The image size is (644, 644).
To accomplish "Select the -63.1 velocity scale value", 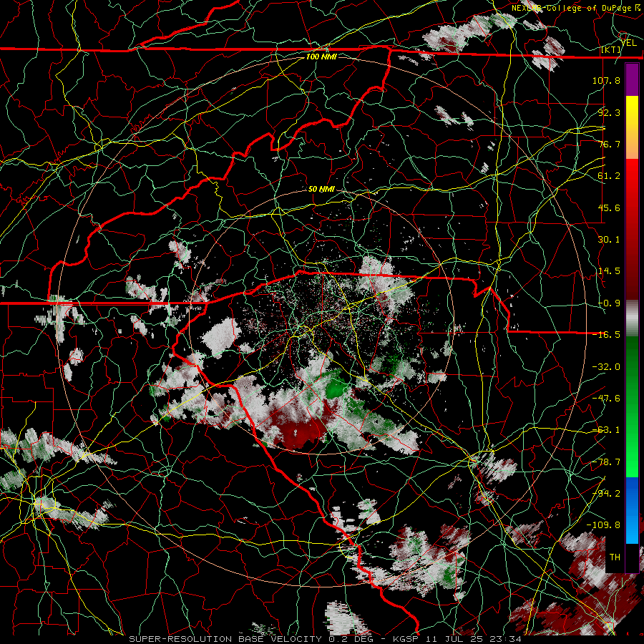I will (606, 430).
